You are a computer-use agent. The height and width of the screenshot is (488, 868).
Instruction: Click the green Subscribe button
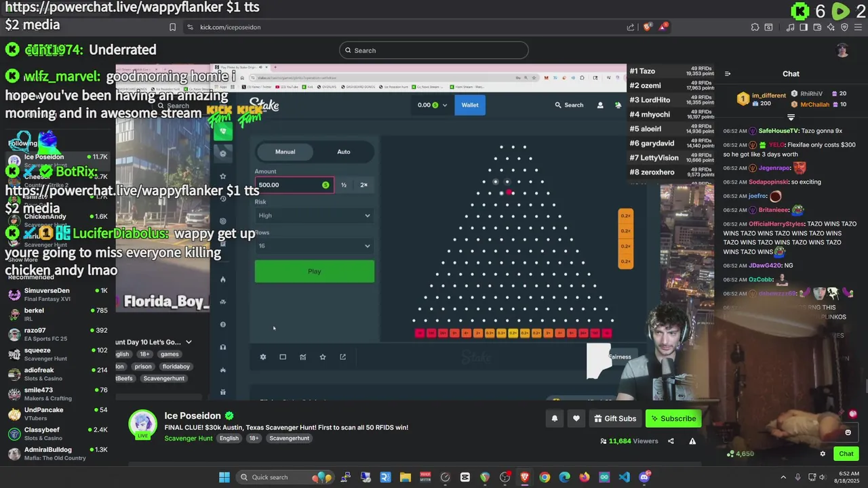coord(673,419)
